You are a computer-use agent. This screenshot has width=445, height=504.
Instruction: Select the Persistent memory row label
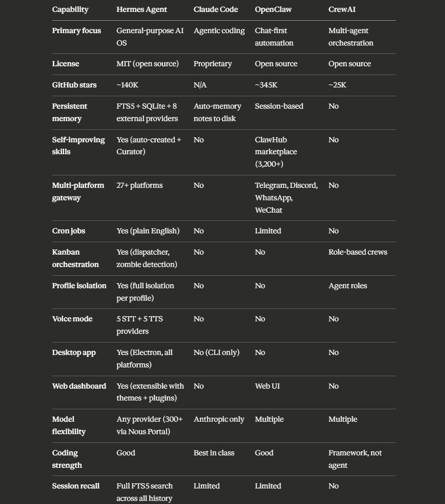coord(69,112)
